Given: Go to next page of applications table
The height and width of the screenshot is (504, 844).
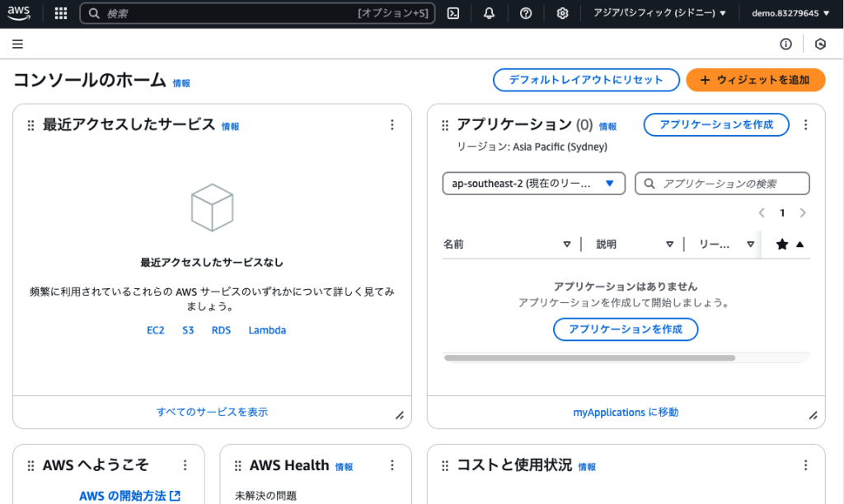Looking at the screenshot, I should point(803,213).
